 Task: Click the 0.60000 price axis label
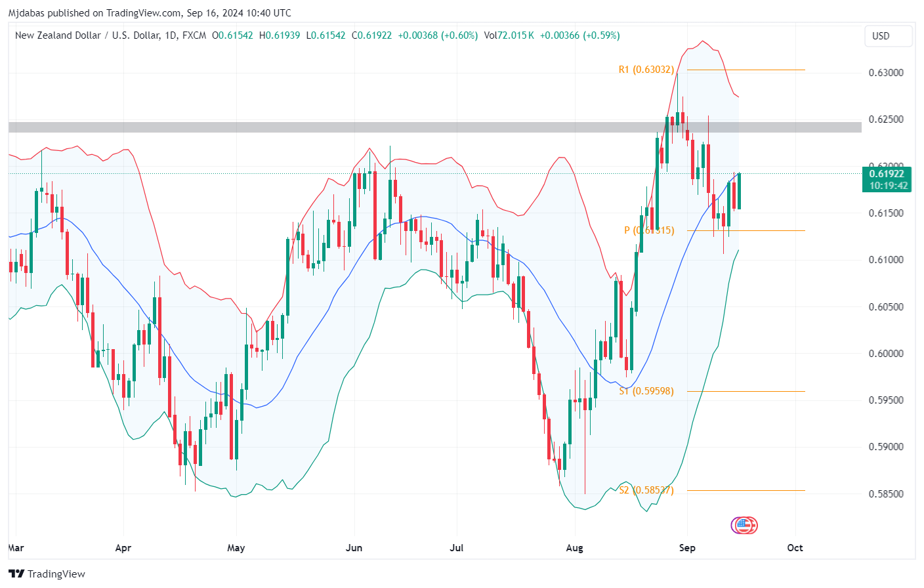click(x=886, y=354)
